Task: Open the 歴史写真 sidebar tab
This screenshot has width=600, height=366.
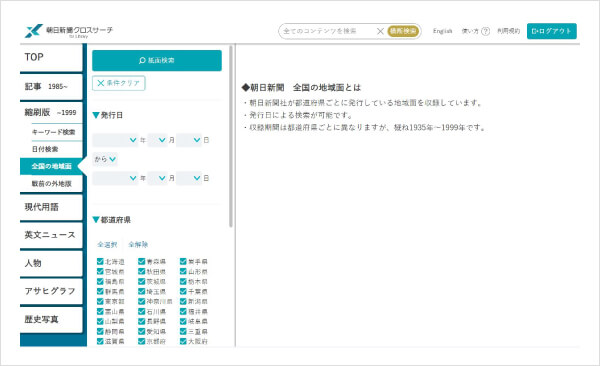Action: tap(51, 319)
